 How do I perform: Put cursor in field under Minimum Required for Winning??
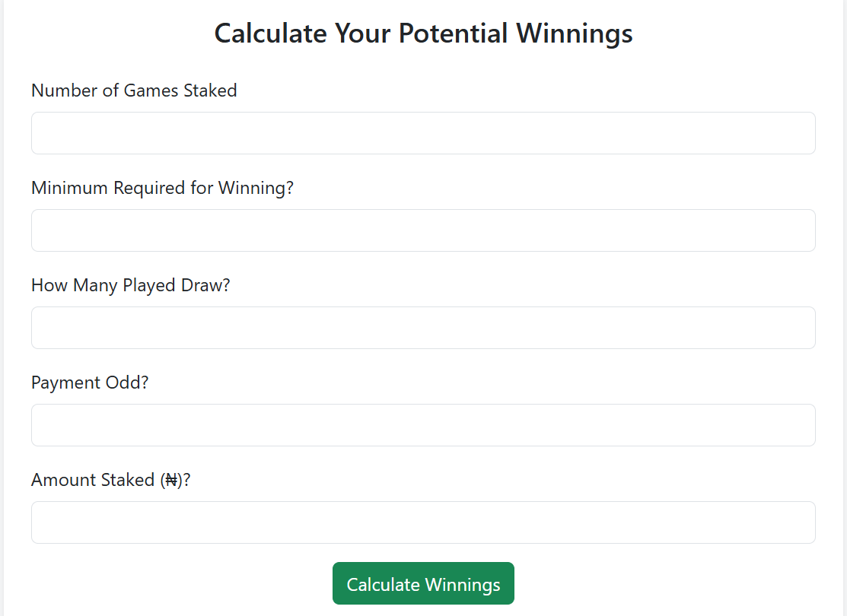pyautogui.click(x=423, y=230)
